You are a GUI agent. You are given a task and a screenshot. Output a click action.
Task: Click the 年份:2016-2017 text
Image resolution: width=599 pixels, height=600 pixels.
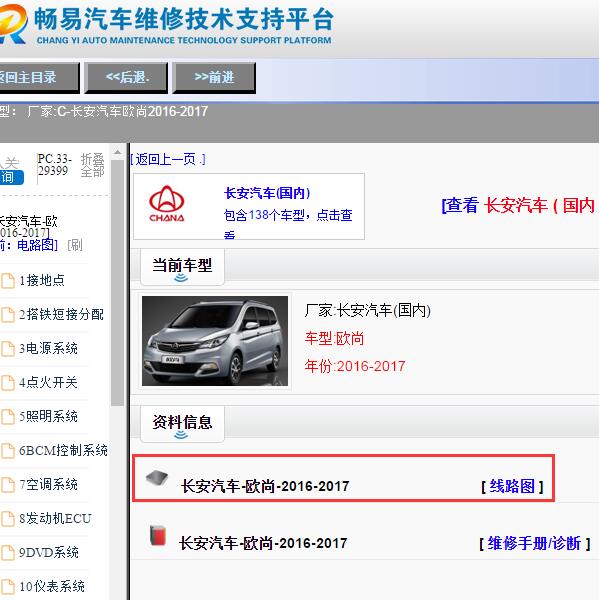pyautogui.click(x=355, y=367)
